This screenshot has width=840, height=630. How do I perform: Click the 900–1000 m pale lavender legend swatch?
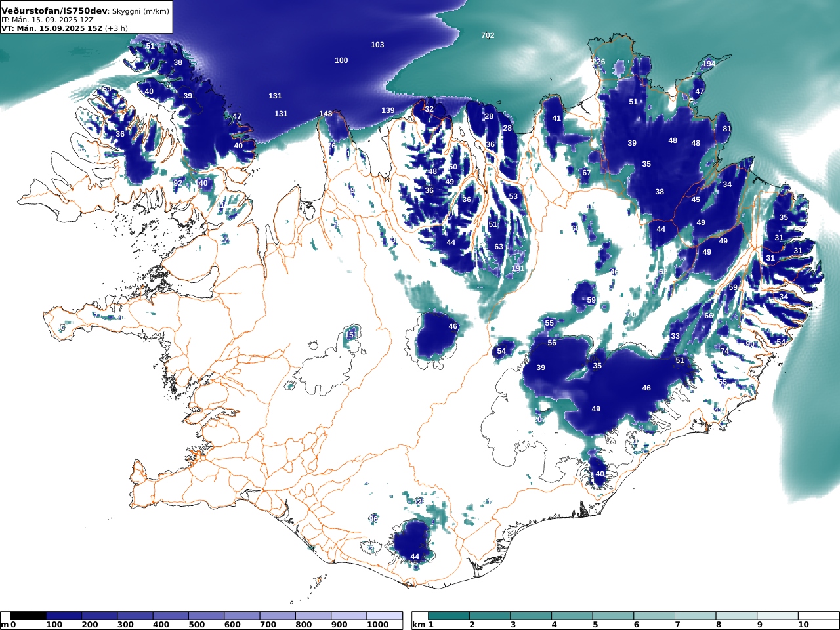tap(348, 616)
